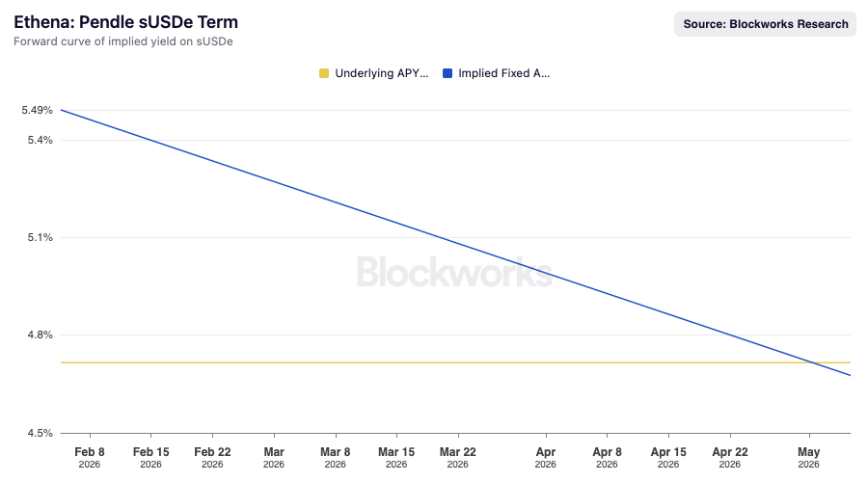Click the forward curve subtitle text

pos(122,41)
